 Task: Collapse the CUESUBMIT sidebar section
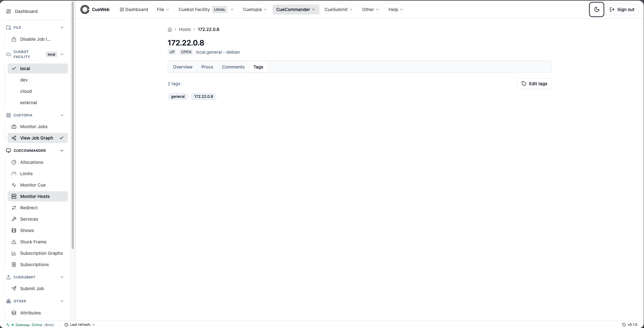tap(62, 277)
